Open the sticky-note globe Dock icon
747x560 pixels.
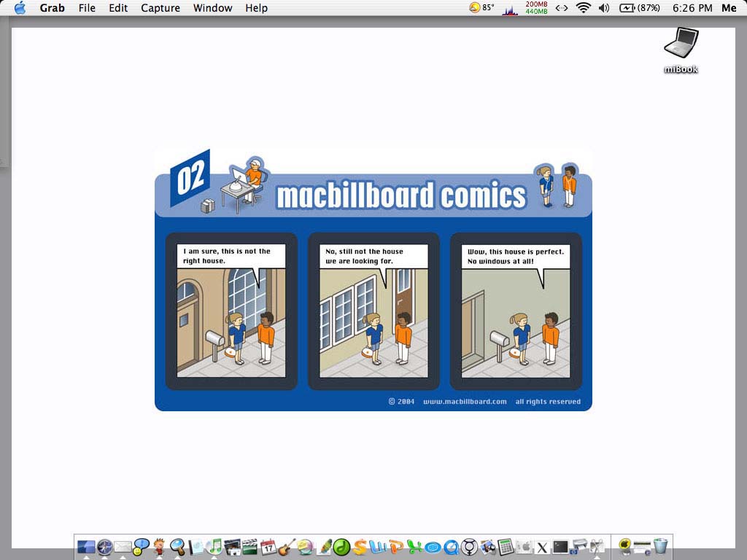coord(306,547)
